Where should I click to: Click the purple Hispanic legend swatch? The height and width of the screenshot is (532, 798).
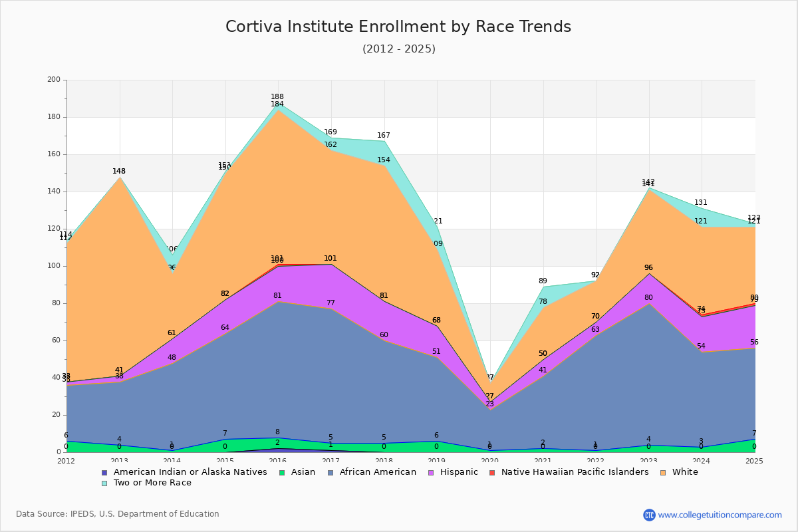pyautogui.click(x=431, y=472)
